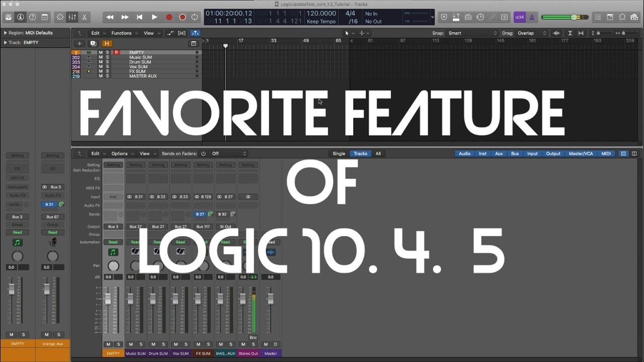
Task: Mute the Music SUM track
Action: pyautogui.click(x=101, y=57)
